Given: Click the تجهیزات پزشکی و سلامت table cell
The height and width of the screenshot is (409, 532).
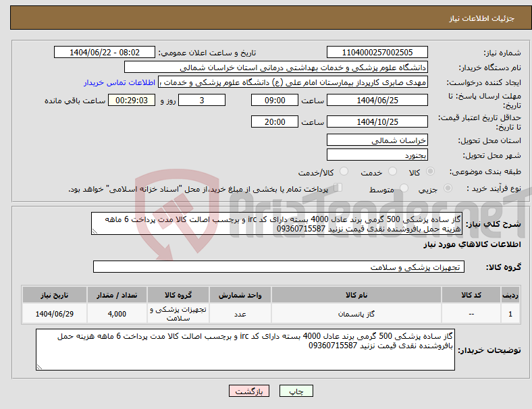Looking at the screenshot, I should [178, 314].
